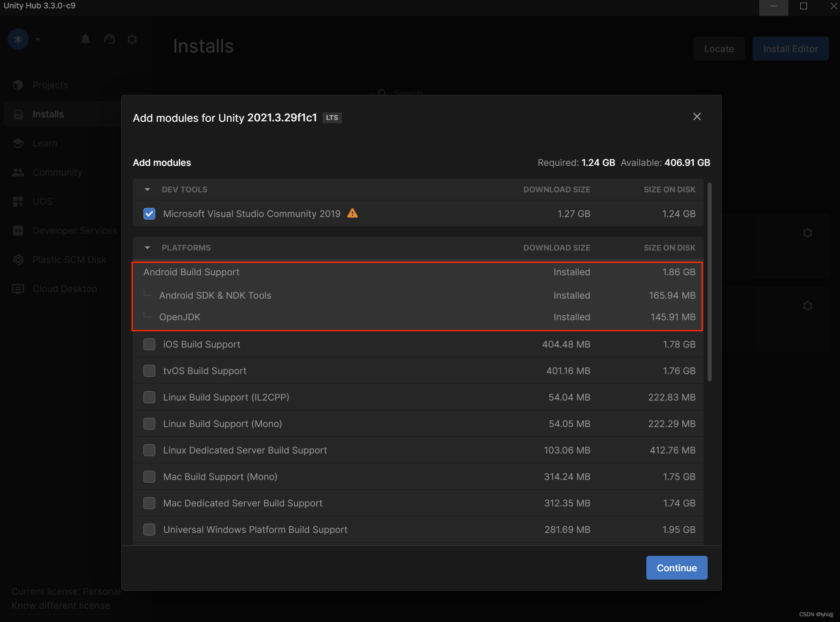
Task: Click the search magnifier icon behind dialog
Action: tap(382, 93)
